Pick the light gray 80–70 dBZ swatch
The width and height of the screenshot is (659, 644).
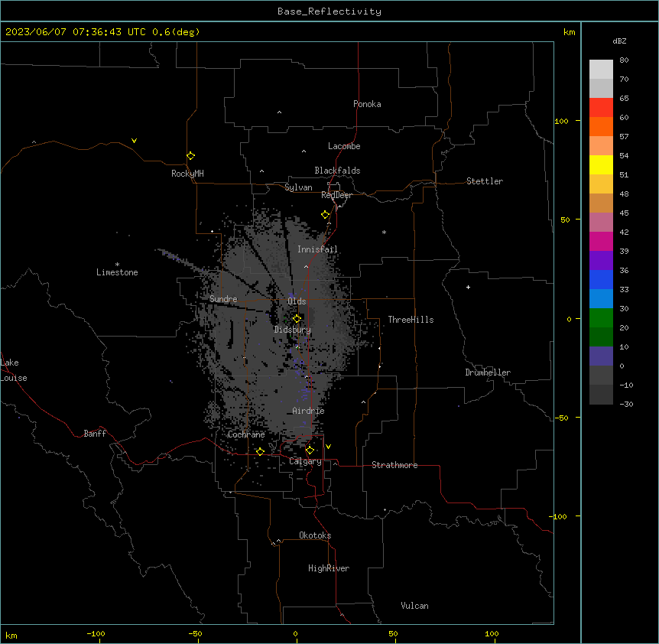[601, 69]
